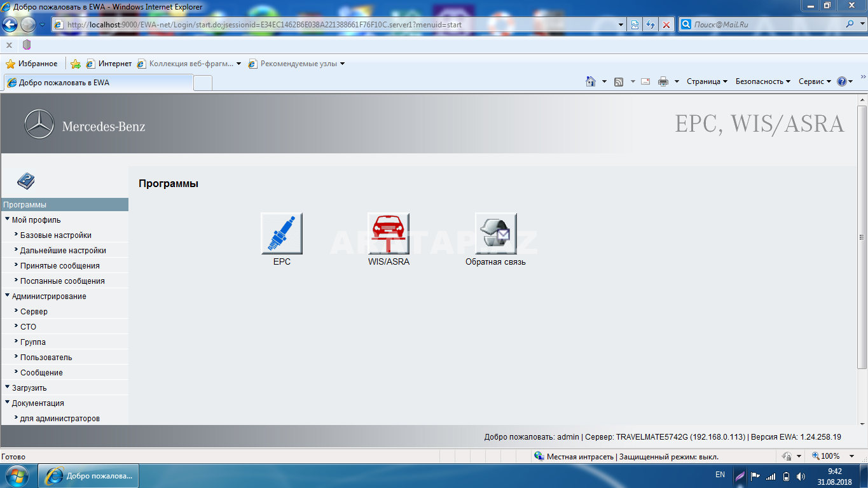
Task: Click the privacy report icon in status bar
Action: 787,456
